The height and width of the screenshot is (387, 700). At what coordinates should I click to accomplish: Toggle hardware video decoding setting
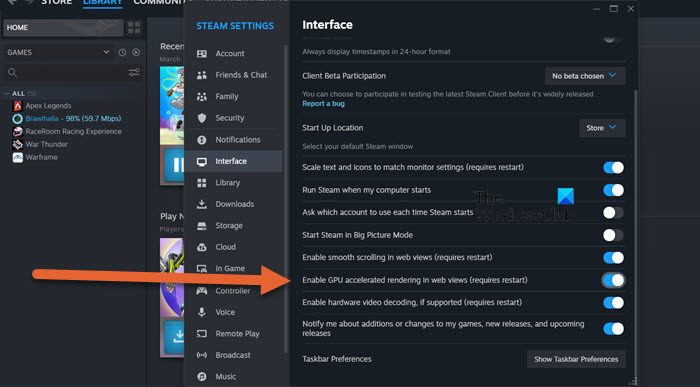[613, 303]
